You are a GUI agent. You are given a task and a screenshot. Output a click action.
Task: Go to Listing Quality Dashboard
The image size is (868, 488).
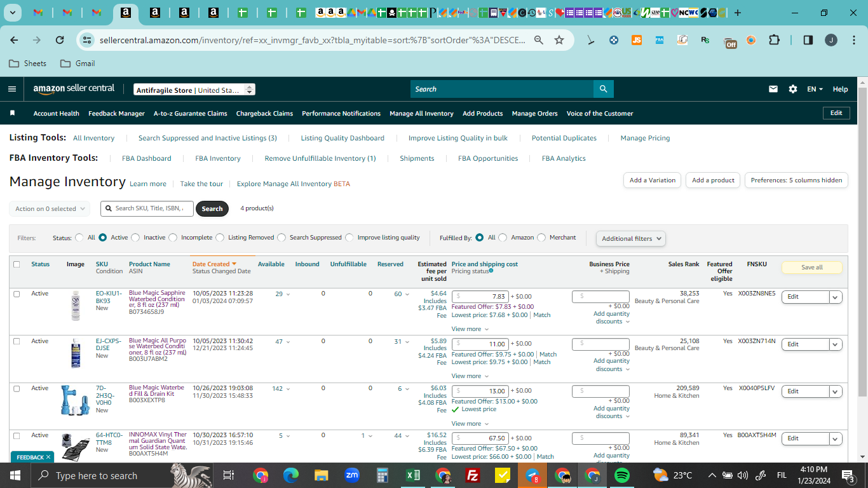[x=342, y=138]
